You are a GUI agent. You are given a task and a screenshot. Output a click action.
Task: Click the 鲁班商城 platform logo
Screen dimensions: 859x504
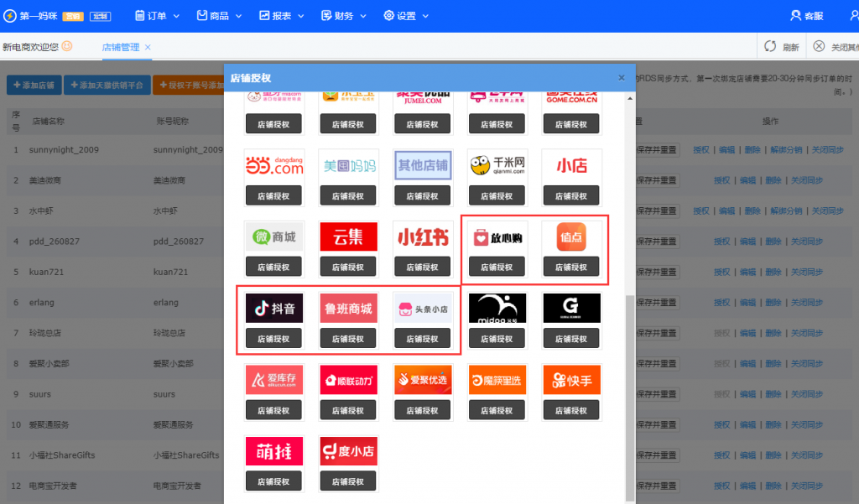[348, 309]
